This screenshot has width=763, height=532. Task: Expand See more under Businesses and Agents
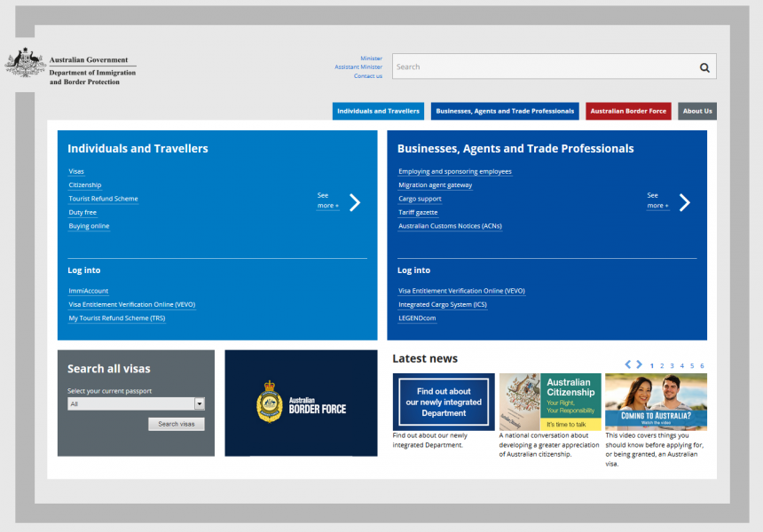pyautogui.click(x=657, y=200)
